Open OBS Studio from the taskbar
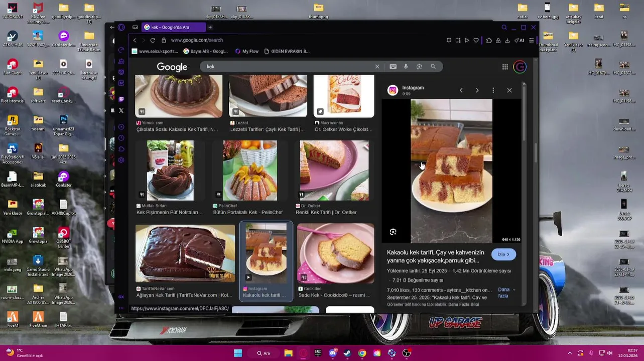The height and width of the screenshot is (361, 644). (x=407, y=353)
